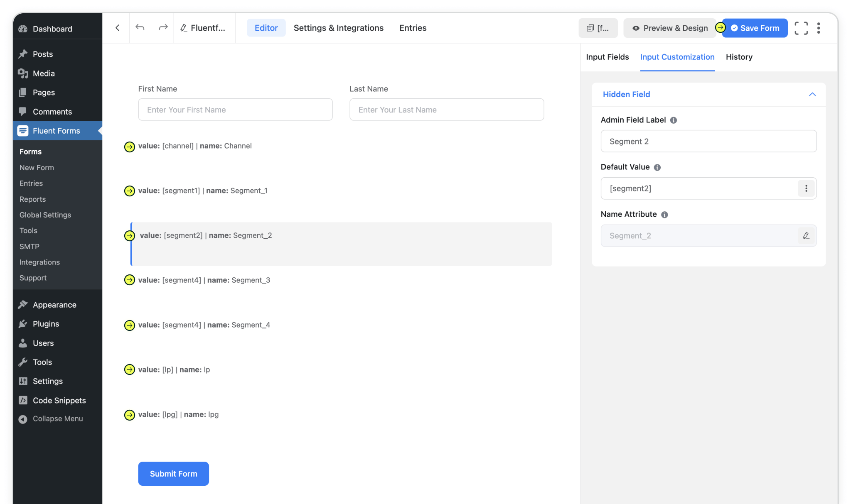Click the info icon beside Default Value
This screenshot has width=851, height=504.
coord(657,167)
